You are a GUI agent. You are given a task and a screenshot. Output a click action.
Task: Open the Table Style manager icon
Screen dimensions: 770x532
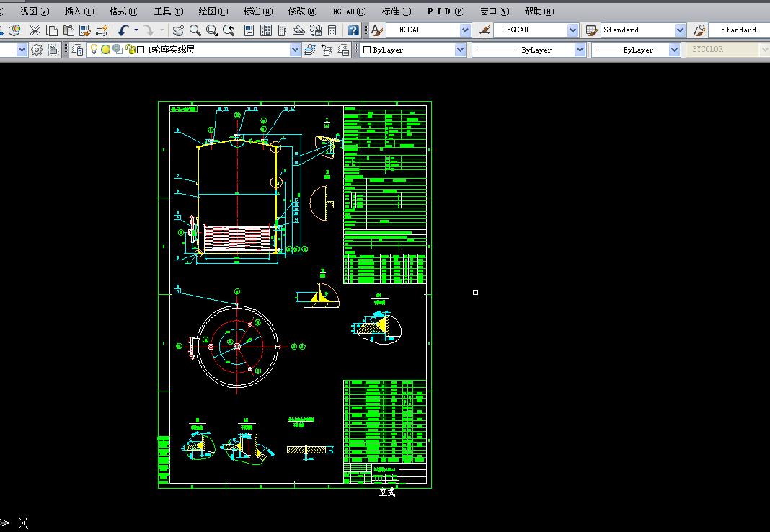(x=591, y=30)
